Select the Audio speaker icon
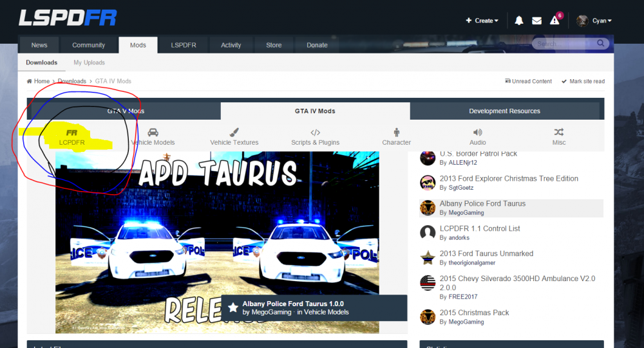This screenshot has height=348, width=644. 477,132
